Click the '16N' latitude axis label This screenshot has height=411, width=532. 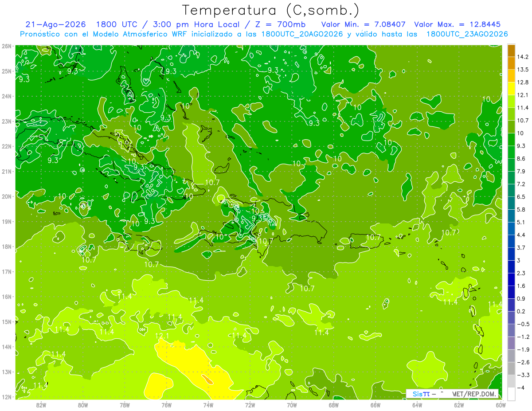pyautogui.click(x=7, y=297)
